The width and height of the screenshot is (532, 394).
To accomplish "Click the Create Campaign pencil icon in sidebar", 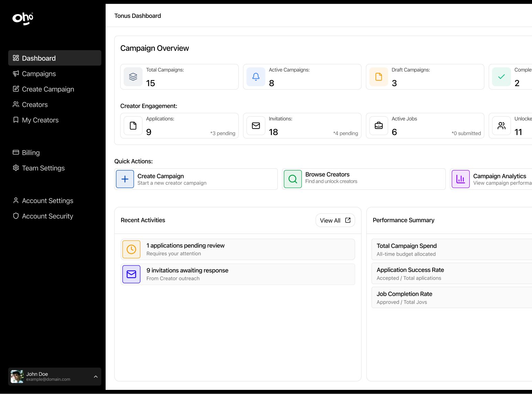I will 16,89.
